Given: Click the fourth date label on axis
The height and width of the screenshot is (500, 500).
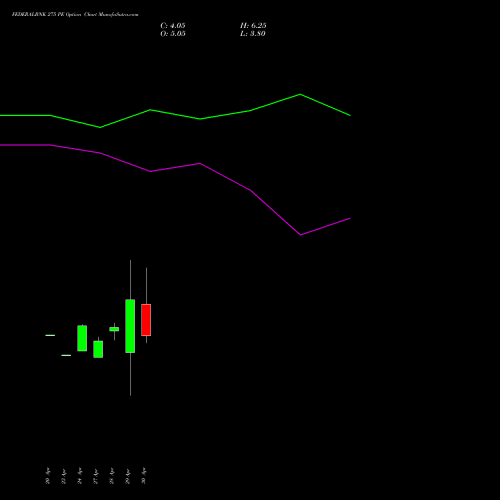Looking at the screenshot, I should point(96,476).
